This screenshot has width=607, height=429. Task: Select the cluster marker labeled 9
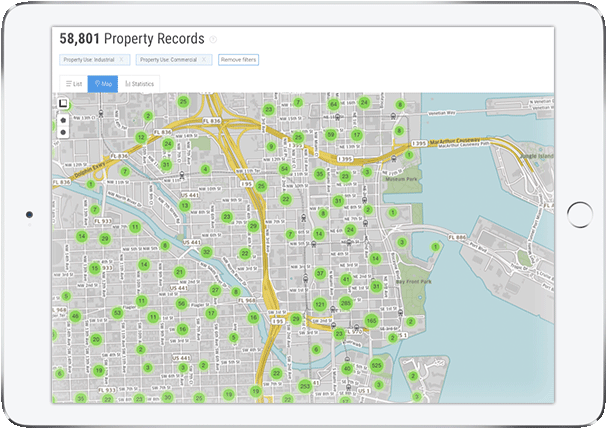point(271,147)
